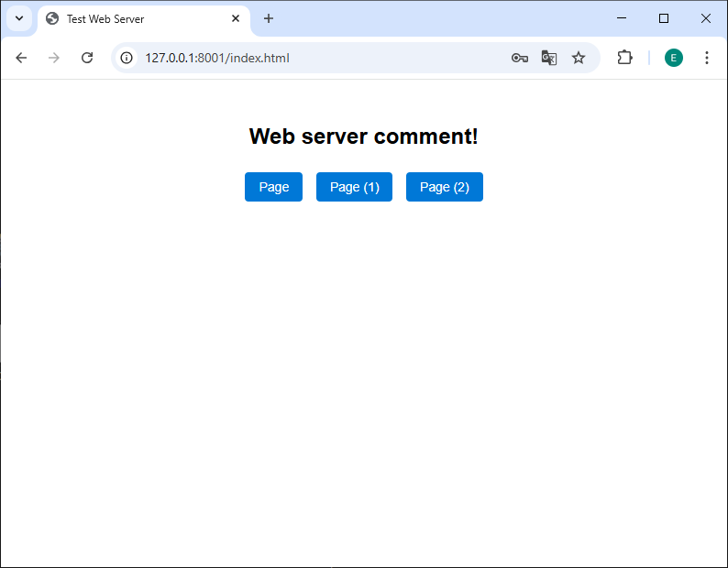Bookmark this page with the star
Image resolution: width=728 pixels, height=568 pixels.
click(579, 58)
